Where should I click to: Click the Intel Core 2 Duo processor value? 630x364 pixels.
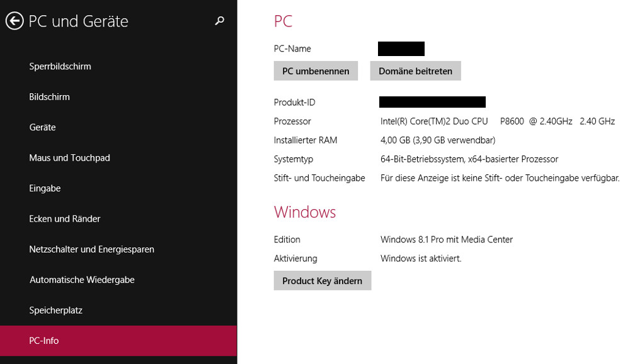498,122
